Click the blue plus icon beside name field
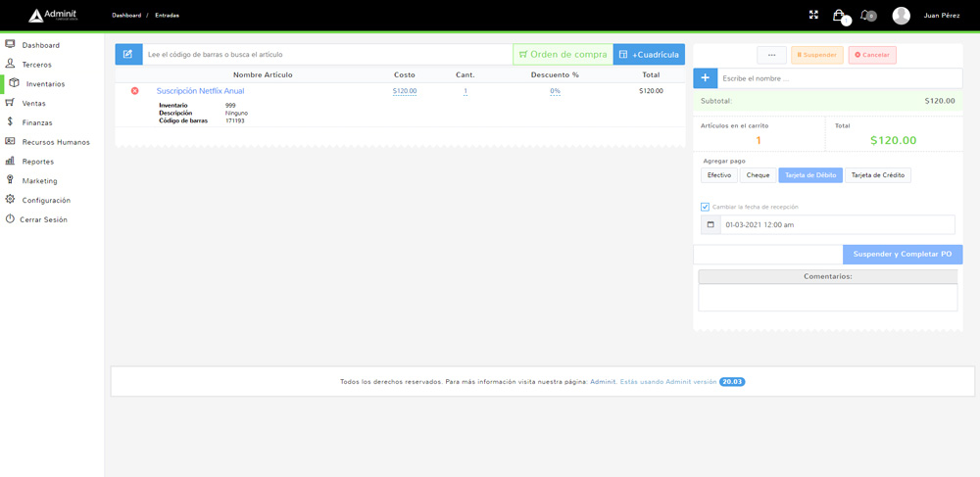Image resolution: width=980 pixels, height=477 pixels. click(705, 78)
